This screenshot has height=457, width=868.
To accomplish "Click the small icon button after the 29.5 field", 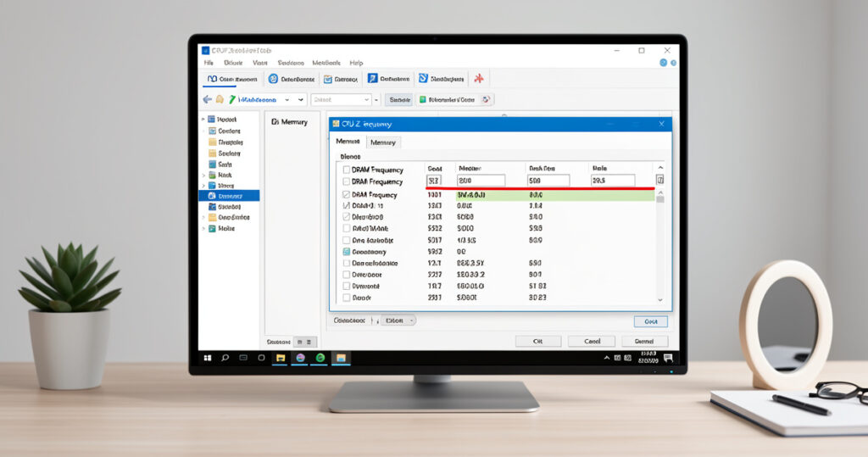I will [659, 180].
